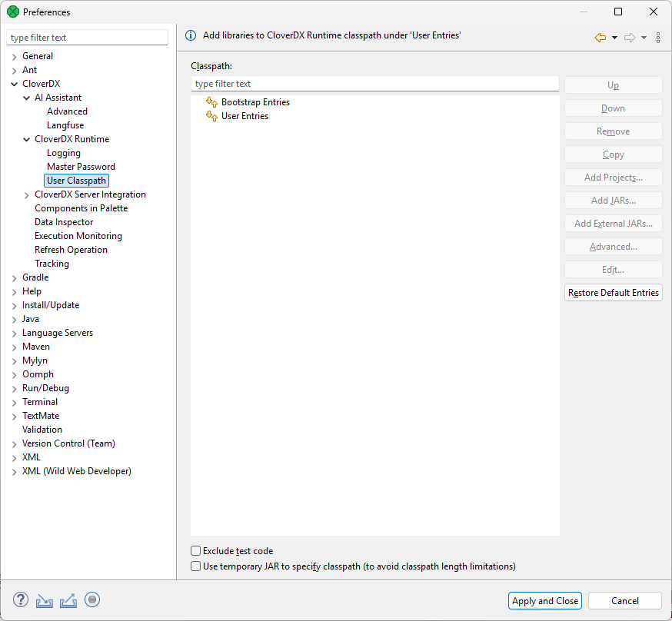Image resolution: width=672 pixels, height=621 pixels.
Task: Expand the XML (Wild Web Developer) node
Action: 14,472
